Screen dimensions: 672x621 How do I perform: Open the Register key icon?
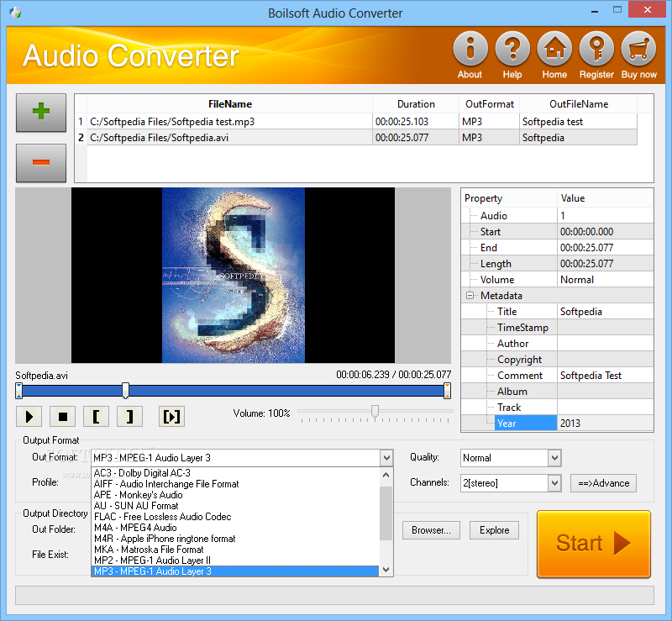click(x=596, y=48)
